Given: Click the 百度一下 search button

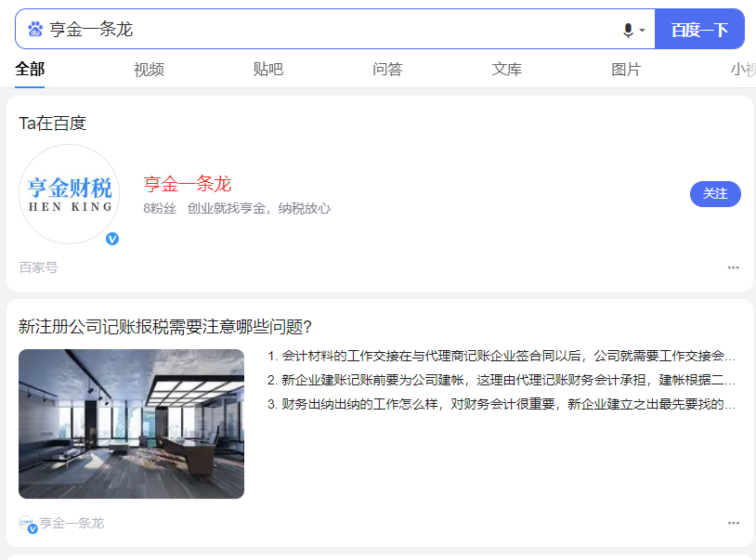Looking at the screenshot, I should (x=699, y=30).
